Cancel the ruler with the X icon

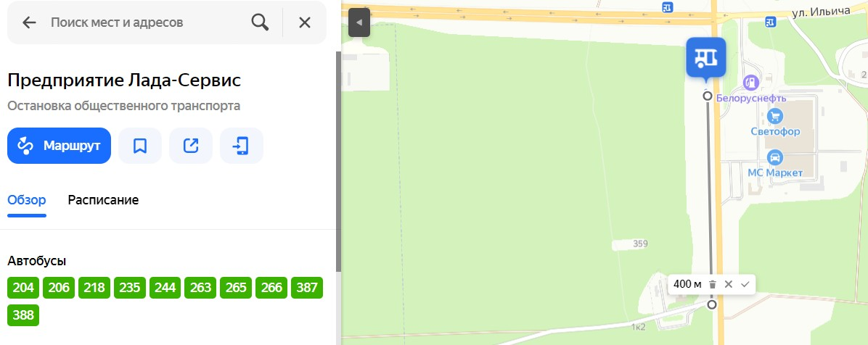729,284
